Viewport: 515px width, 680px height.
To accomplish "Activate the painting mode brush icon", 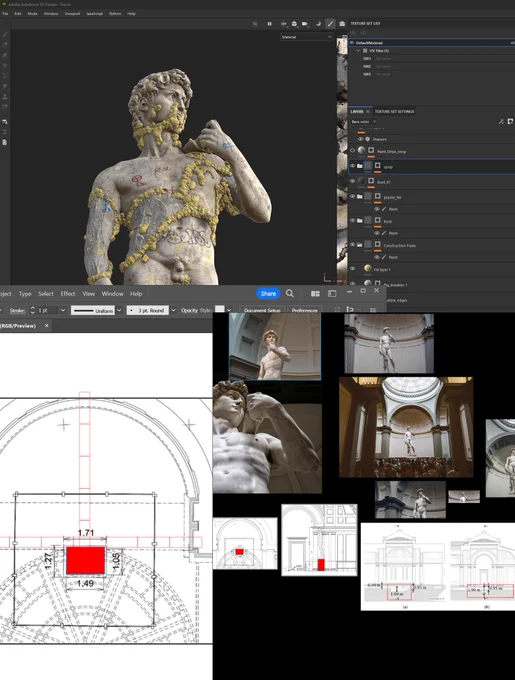I will point(330,24).
